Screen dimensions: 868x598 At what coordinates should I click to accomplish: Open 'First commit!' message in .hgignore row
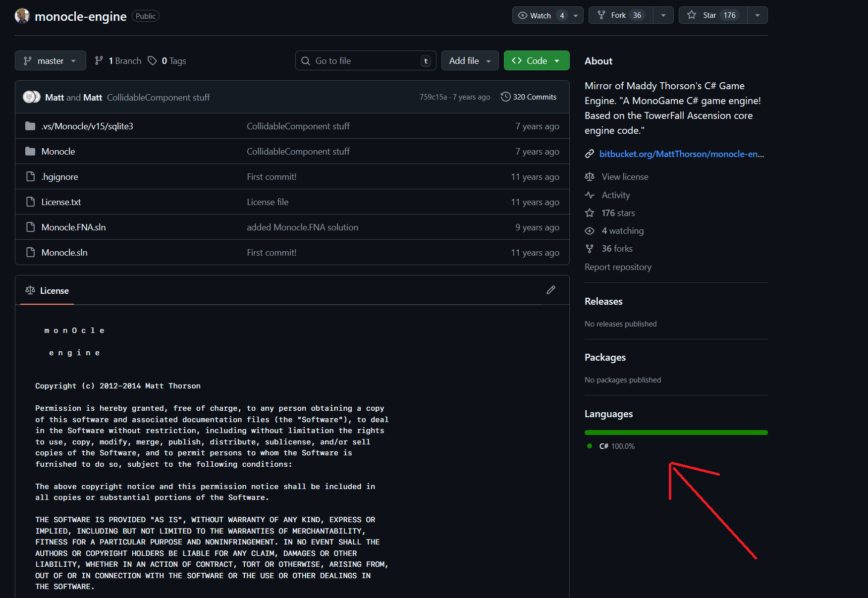(271, 177)
